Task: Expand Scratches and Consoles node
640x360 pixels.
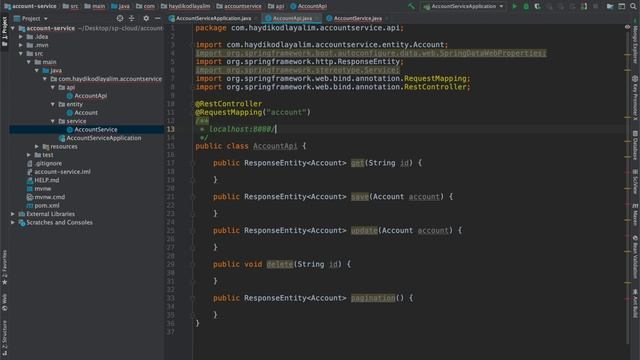Action: (x=13, y=222)
